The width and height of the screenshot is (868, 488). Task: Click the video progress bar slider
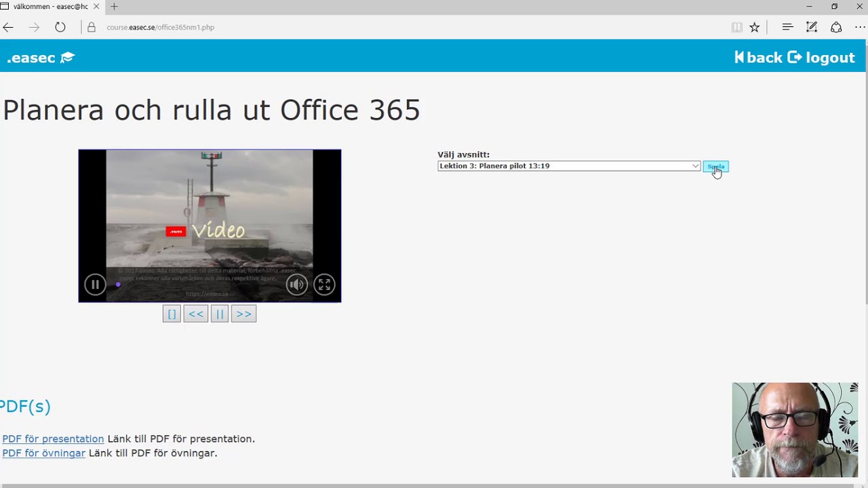[x=119, y=284]
